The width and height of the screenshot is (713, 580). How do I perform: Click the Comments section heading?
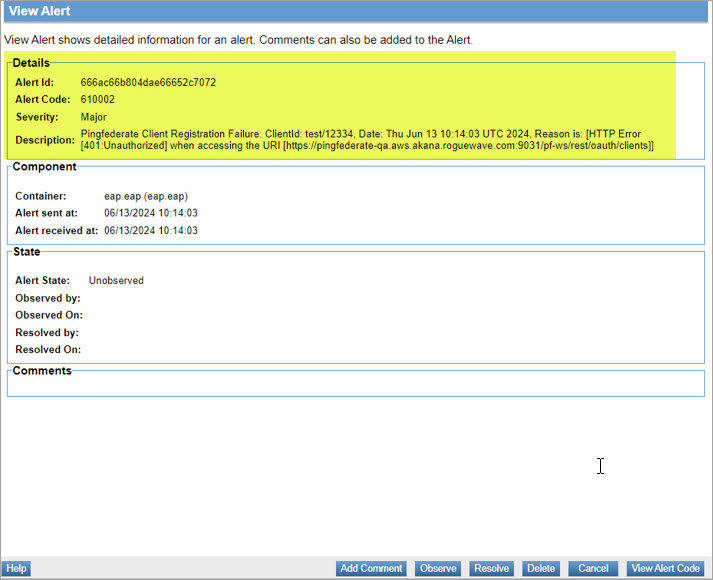click(x=42, y=370)
